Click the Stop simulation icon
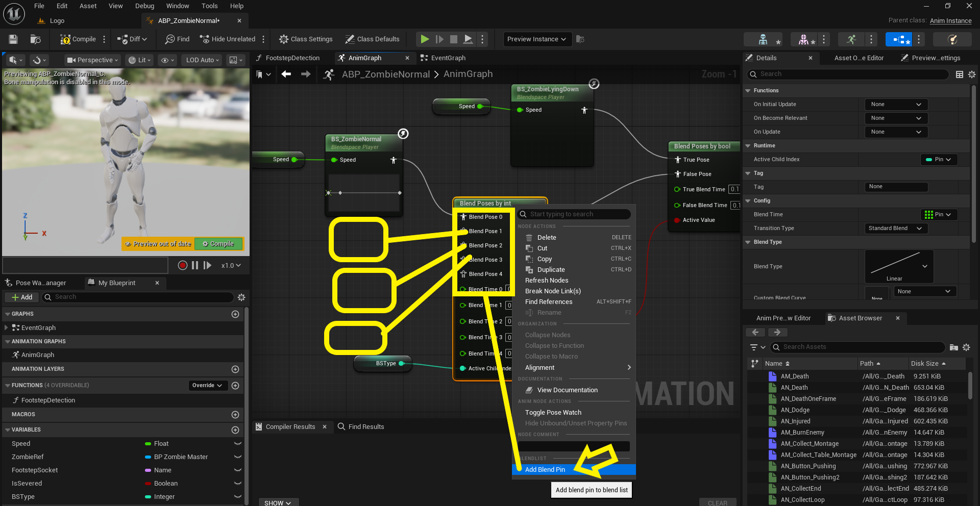980x506 pixels. coord(453,39)
